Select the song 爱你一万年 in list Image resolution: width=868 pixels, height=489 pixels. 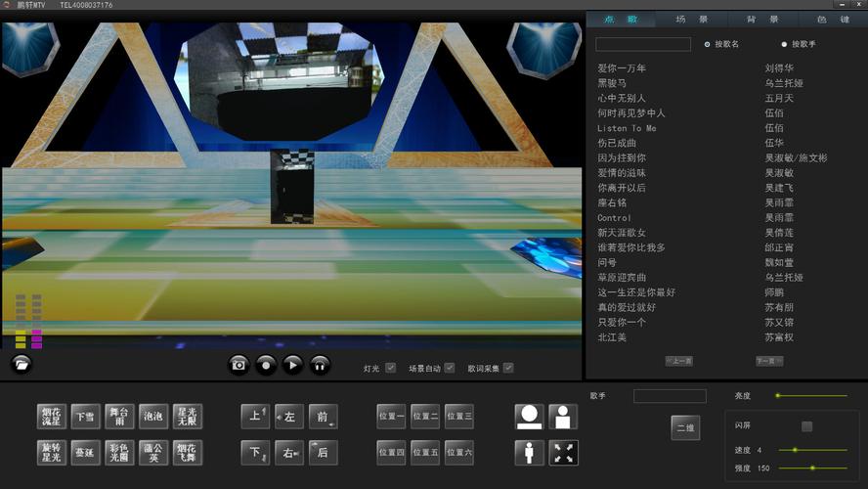pyautogui.click(x=622, y=68)
